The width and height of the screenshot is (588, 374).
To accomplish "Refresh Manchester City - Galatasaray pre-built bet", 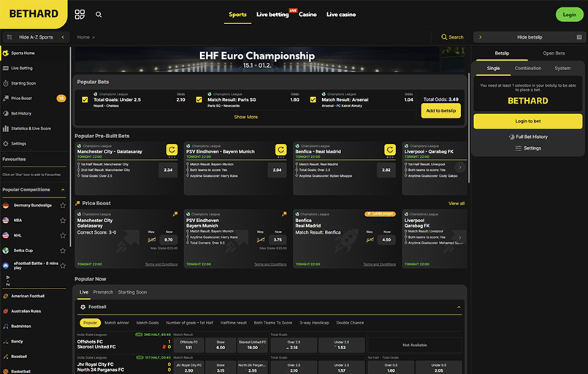I will point(172,150).
